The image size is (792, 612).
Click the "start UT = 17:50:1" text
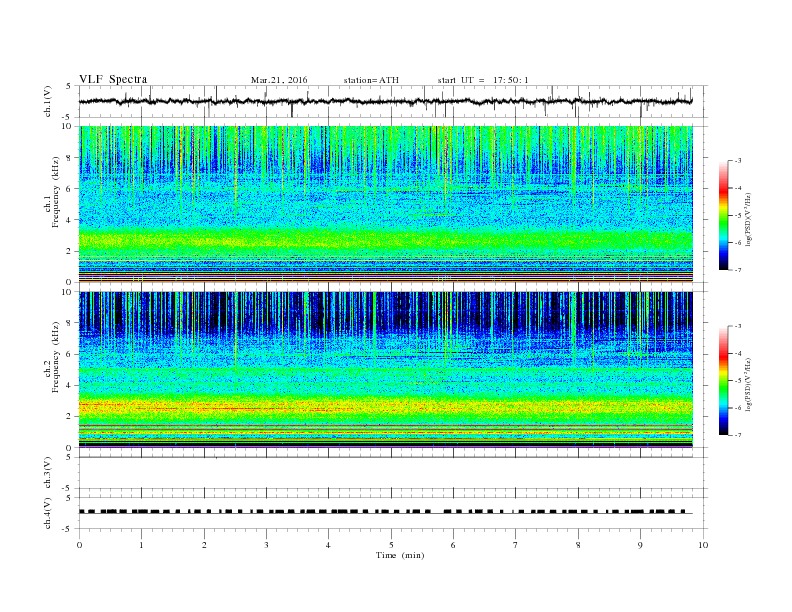[x=483, y=80]
